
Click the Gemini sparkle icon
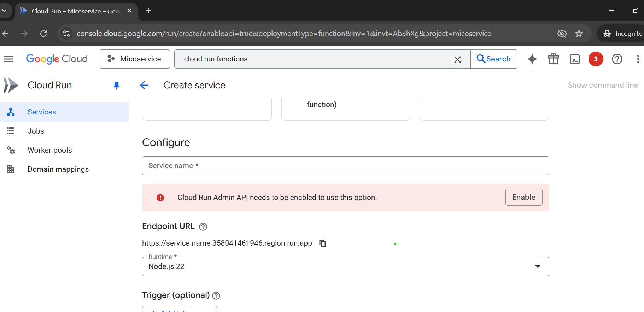pos(532,59)
